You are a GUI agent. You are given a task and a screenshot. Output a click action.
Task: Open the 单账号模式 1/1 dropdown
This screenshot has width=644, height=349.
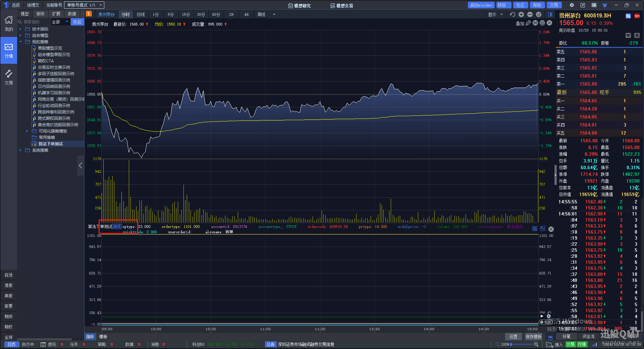coord(84,5)
